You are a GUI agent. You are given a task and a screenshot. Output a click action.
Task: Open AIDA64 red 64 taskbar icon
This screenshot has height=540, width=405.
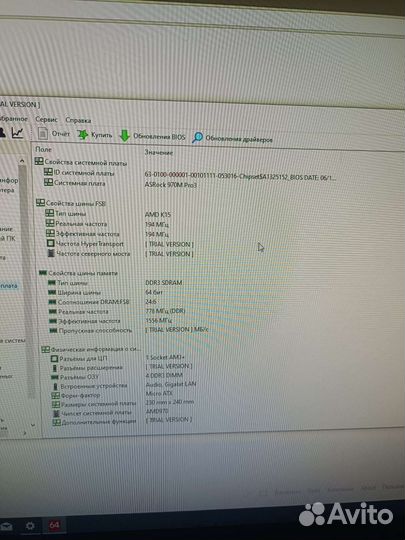[54, 526]
